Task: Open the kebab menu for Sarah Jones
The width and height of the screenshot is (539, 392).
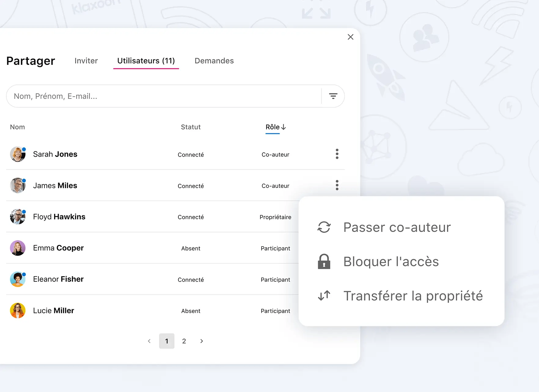Action: point(337,154)
